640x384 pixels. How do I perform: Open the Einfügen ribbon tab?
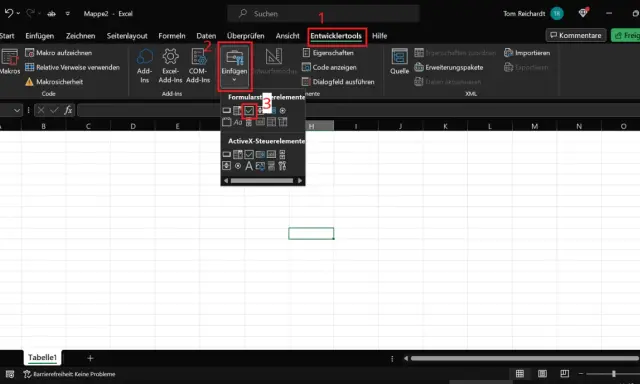coord(40,36)
